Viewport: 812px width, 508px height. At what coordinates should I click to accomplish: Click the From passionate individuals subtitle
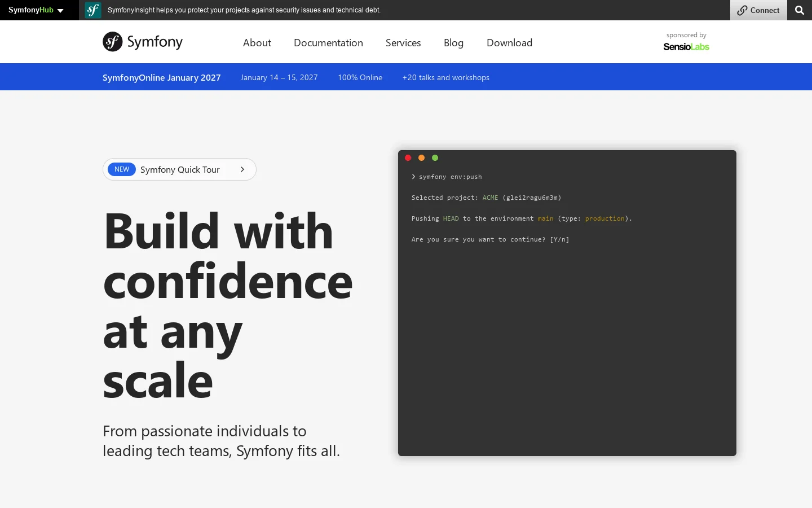(x=221, y=441)
